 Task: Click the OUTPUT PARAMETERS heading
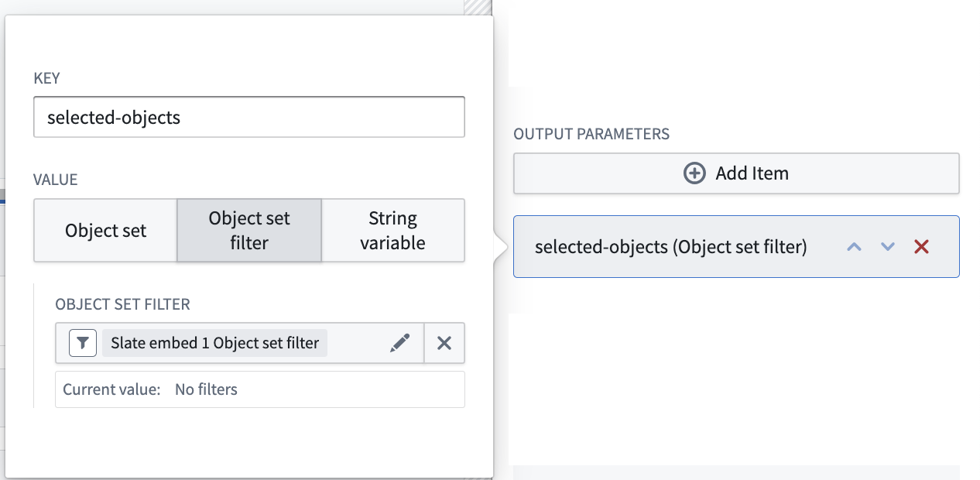[591, 134]
